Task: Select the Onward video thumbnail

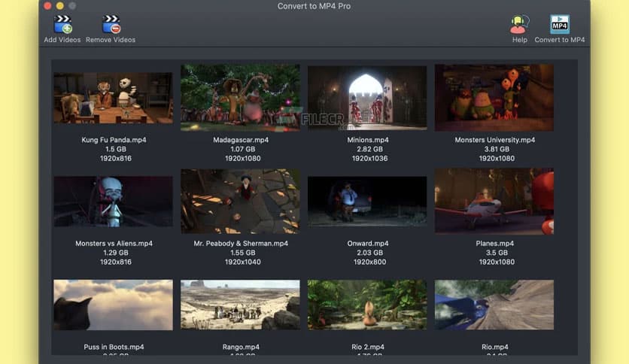Action: pos(367,202)
